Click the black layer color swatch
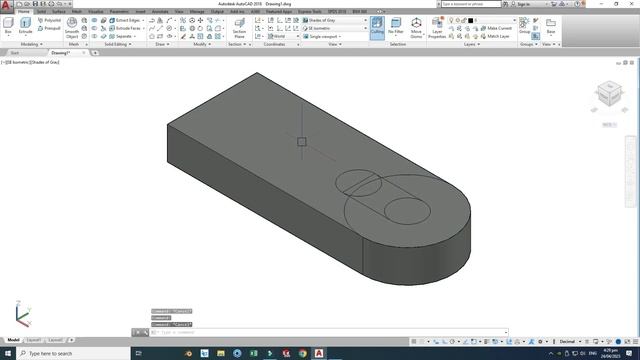Viewport: 640px width, 360px height. (470, 20)
